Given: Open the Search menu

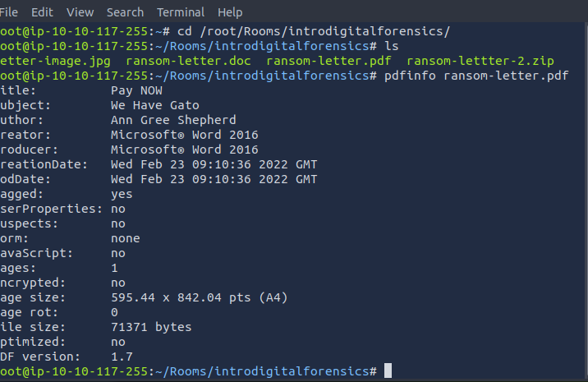Looking at the screenshot, I should pyautogui.click(x=125, y=12).
